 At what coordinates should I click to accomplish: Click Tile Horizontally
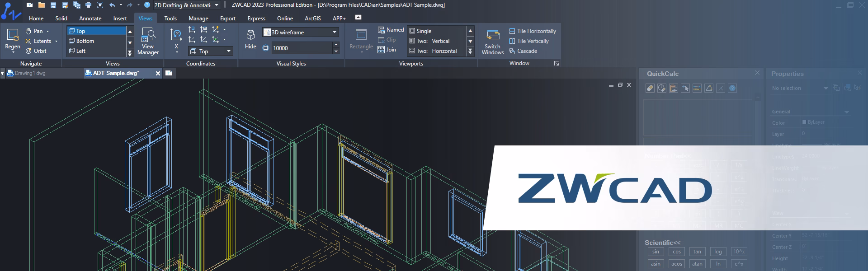[x=532, y=31]
